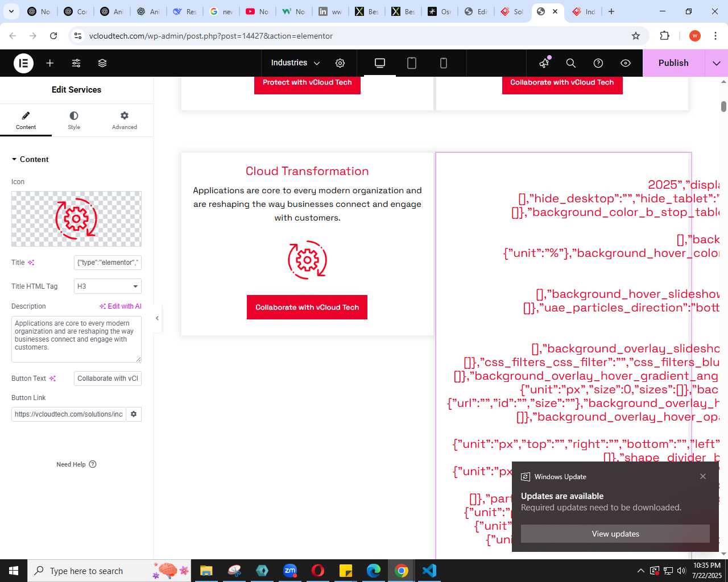
Task: Switch to the Style tab
Action: [x=74, y=120]
